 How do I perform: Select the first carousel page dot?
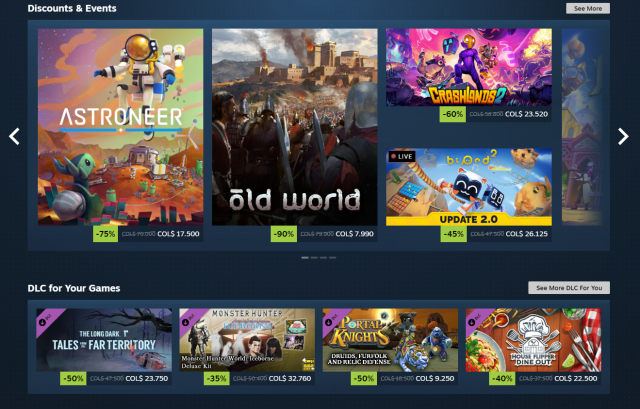pyautogui.click(x=304, y=258)
